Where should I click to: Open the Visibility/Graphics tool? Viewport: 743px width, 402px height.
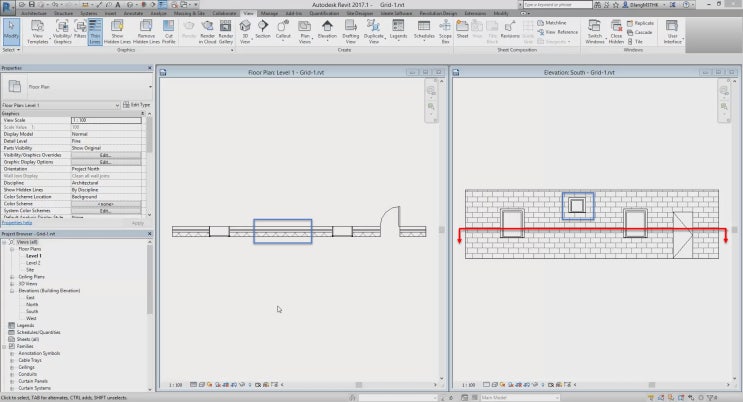[63, 31]
